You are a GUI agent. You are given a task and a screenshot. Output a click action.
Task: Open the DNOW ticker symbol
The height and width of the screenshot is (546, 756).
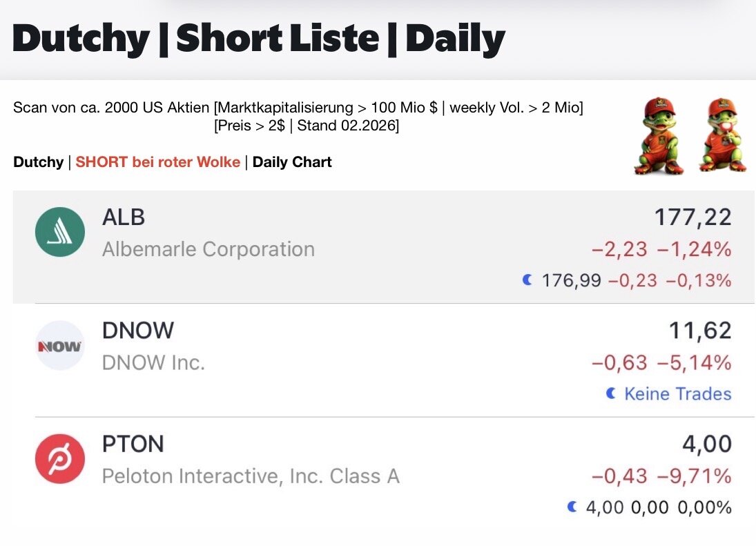tap(138, 331)
